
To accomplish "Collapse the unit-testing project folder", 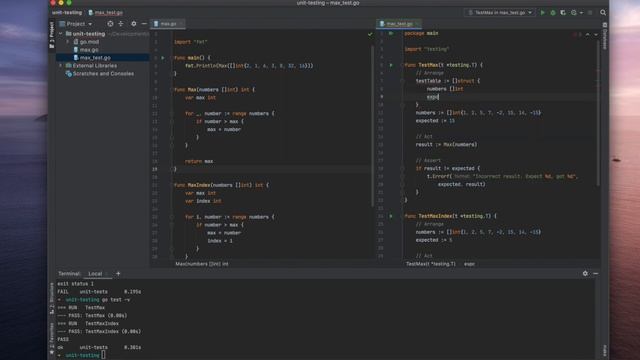I will pyautogui.click(x=61, y=33).
